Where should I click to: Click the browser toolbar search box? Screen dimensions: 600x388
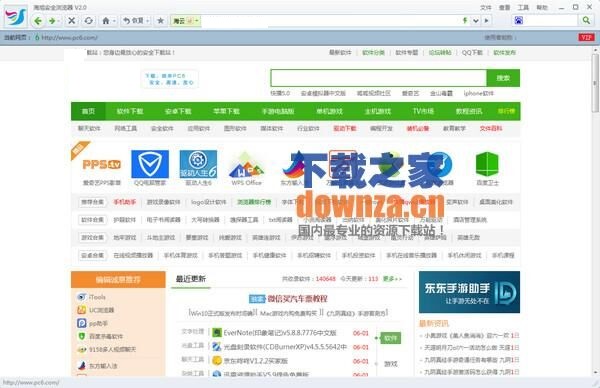(x=550, y=21)
